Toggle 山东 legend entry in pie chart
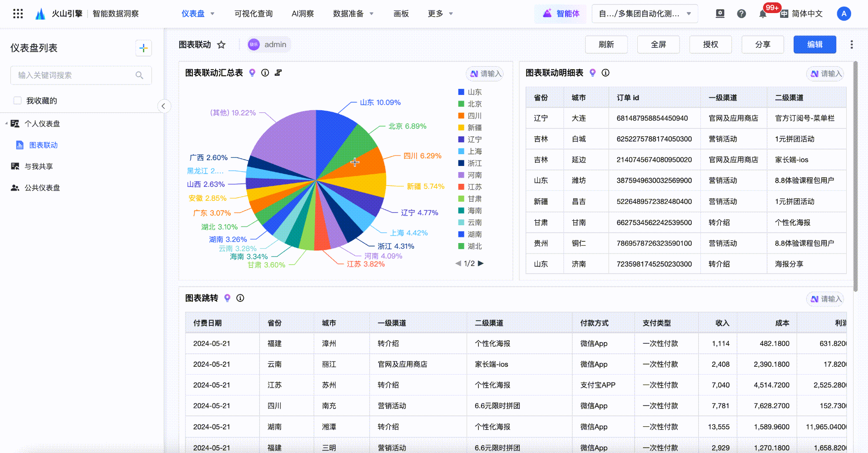The height and width of the screenshot is (453, 868). point(470,92)
